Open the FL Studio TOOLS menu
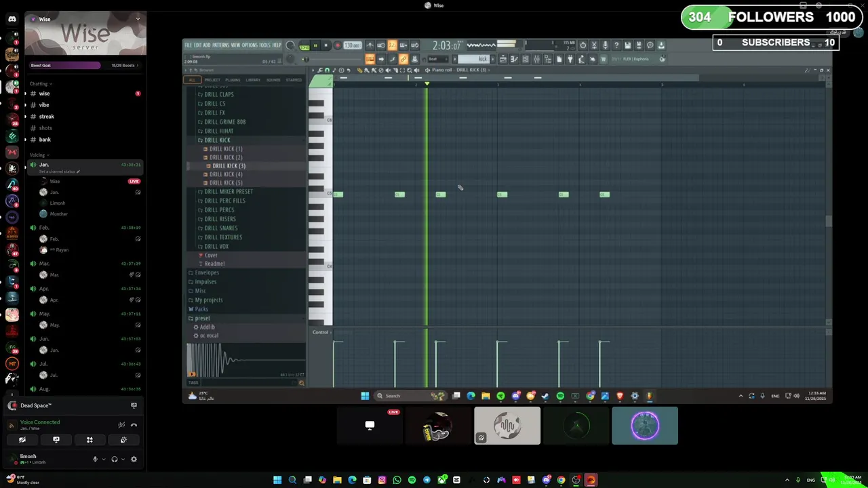Screen dimensions: 868x488 (265, 45)
